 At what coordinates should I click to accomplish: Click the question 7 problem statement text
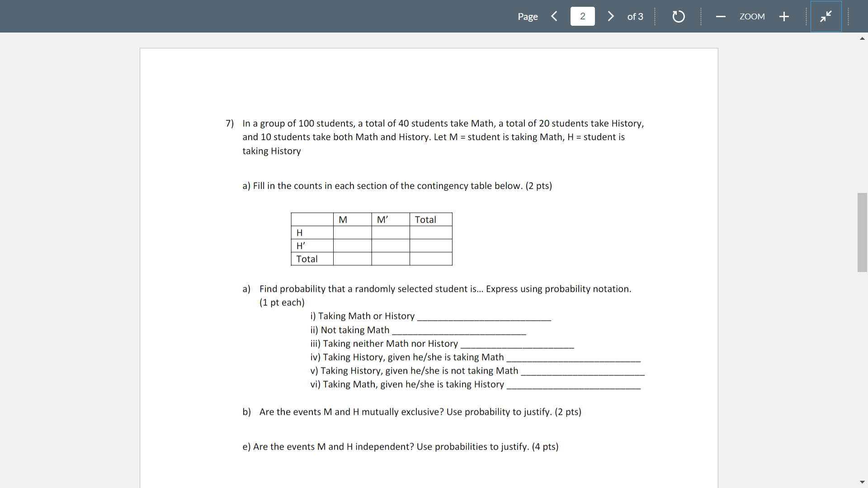pos(434,137)
